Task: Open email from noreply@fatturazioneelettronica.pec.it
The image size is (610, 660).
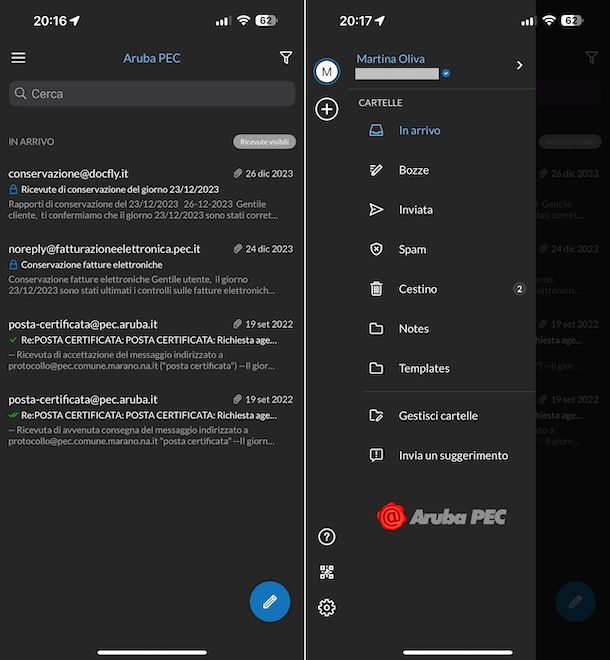Action: click(x=152, y=269)
